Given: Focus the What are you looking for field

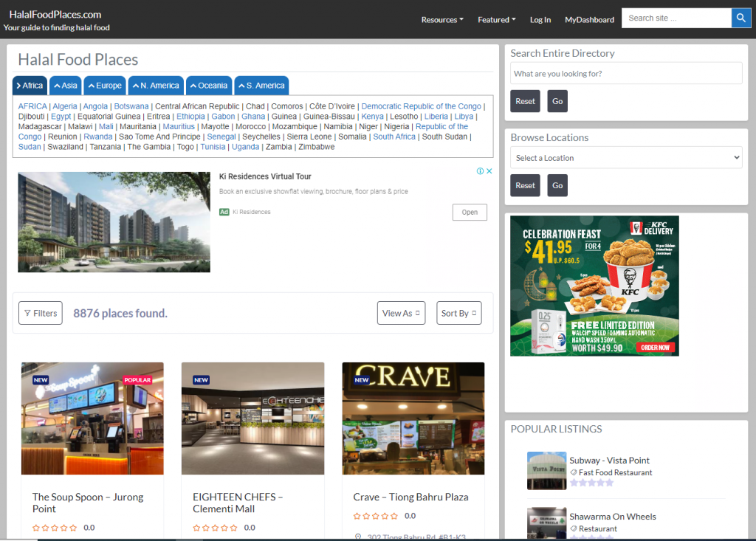Looking at the screenshot, I should click(x=626, y=73).
